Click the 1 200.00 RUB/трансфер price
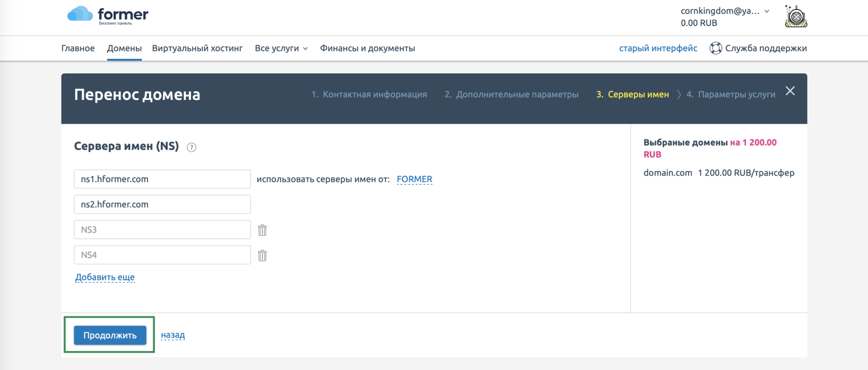The width and height of the screenshot is (868, 370). (x=746, y=173)
